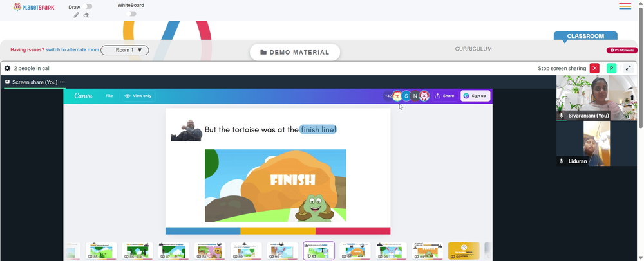Stop screen sharing with red X
This screenshot has width=644, height=261.
pos(594,68)
